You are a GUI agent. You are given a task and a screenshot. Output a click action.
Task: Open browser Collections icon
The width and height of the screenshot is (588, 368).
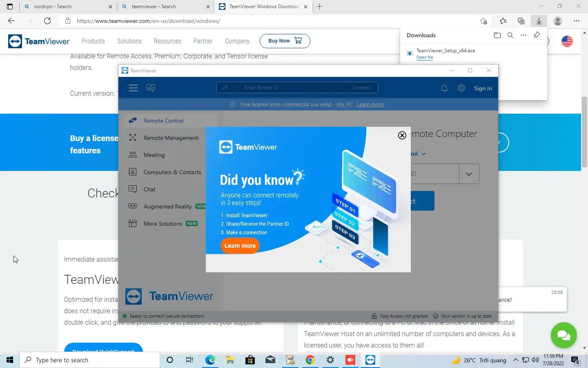521,21
